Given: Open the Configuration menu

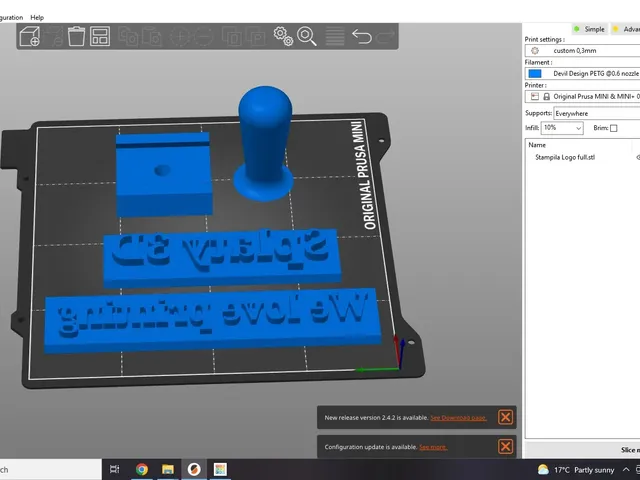Looking at the screenshot, I should pyautogui.click(x=11, y=18).
